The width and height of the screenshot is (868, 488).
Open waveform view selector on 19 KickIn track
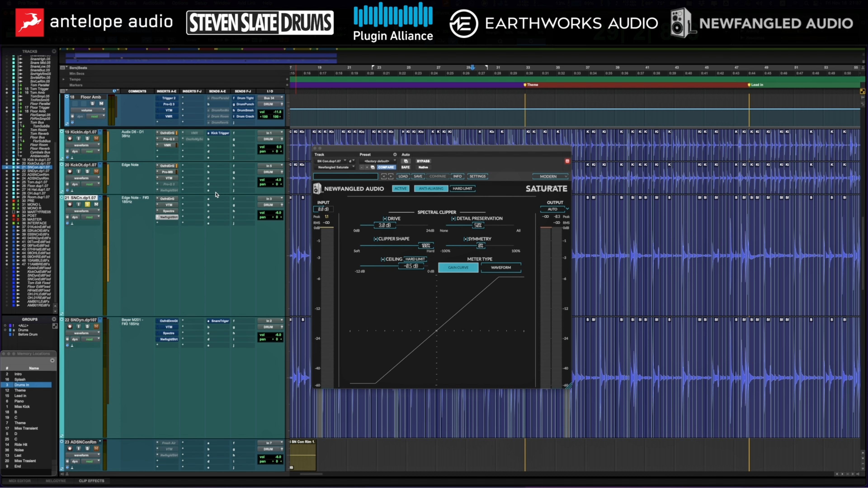click(x=83, y=145)
